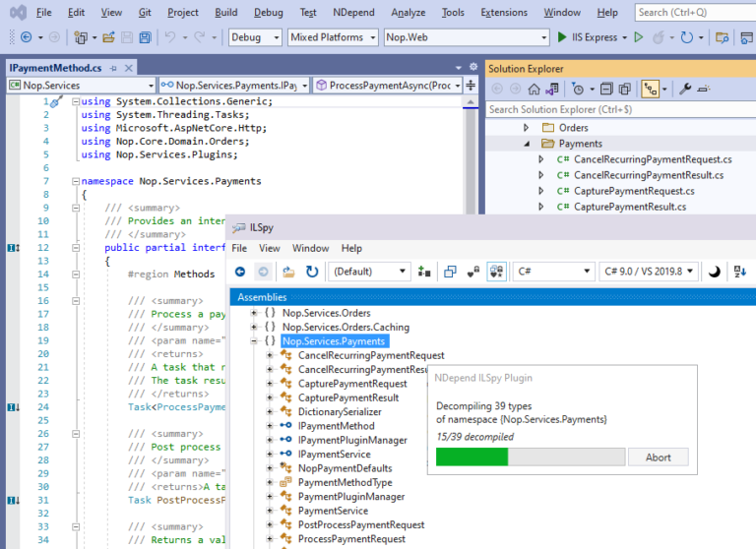The width and height of the screenshot is (756, 549).
Task: Click the Solution Explorer Home icon
Action: click(x=534, y=90)
